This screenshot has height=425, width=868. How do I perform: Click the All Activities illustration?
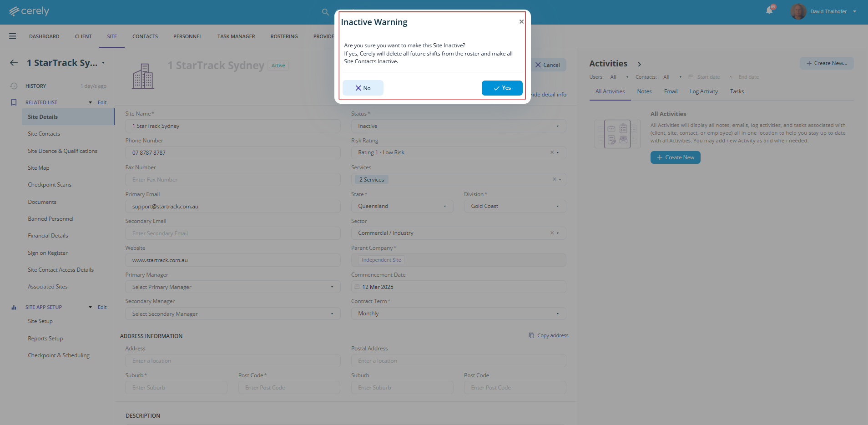tap(617, 134)
